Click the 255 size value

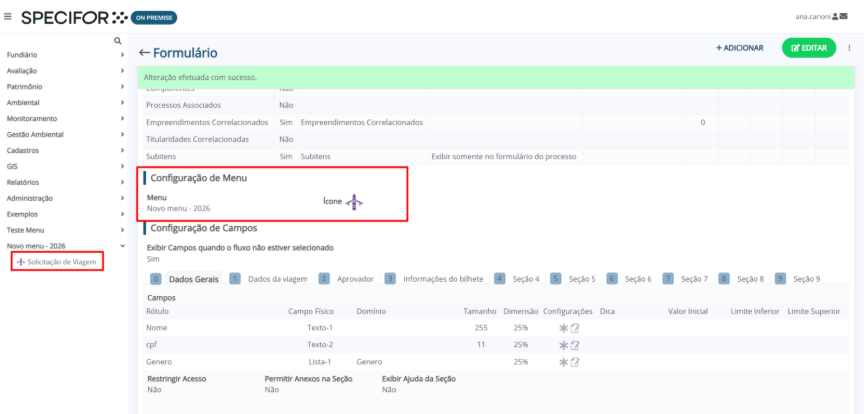[x=481, y=328]
